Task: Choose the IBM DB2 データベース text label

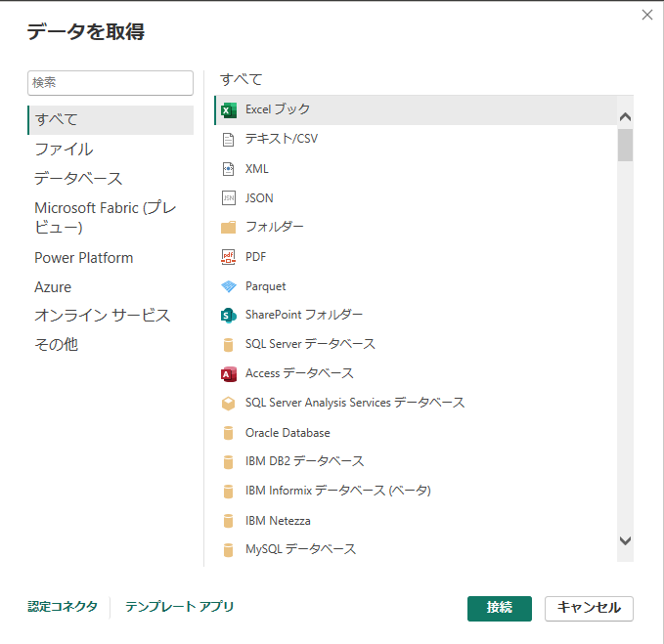Action: point(305,461)
